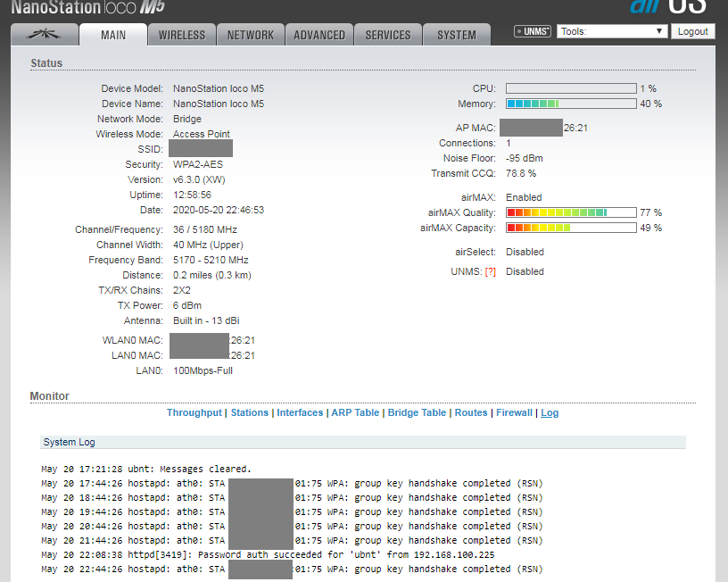This screenshot has height=582, width=728.
Task: Click the airMAX Capacity bar
Action: coord(571,228)
